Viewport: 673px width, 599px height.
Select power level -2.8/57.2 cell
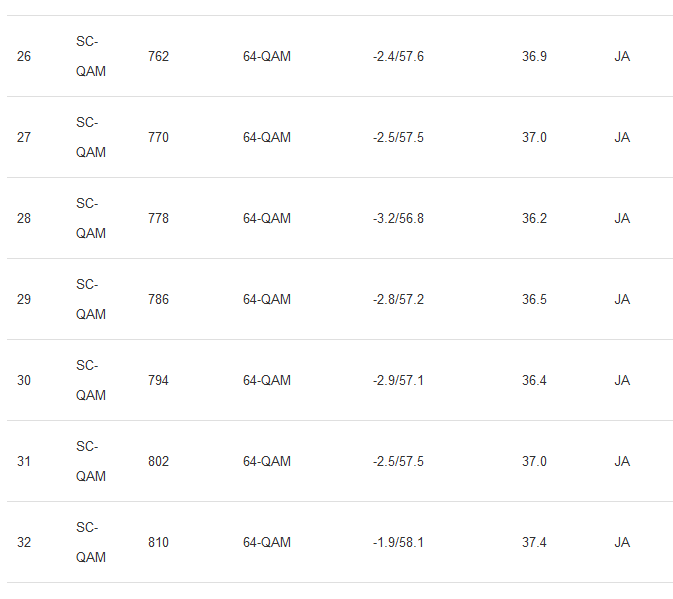pos(398,299)
